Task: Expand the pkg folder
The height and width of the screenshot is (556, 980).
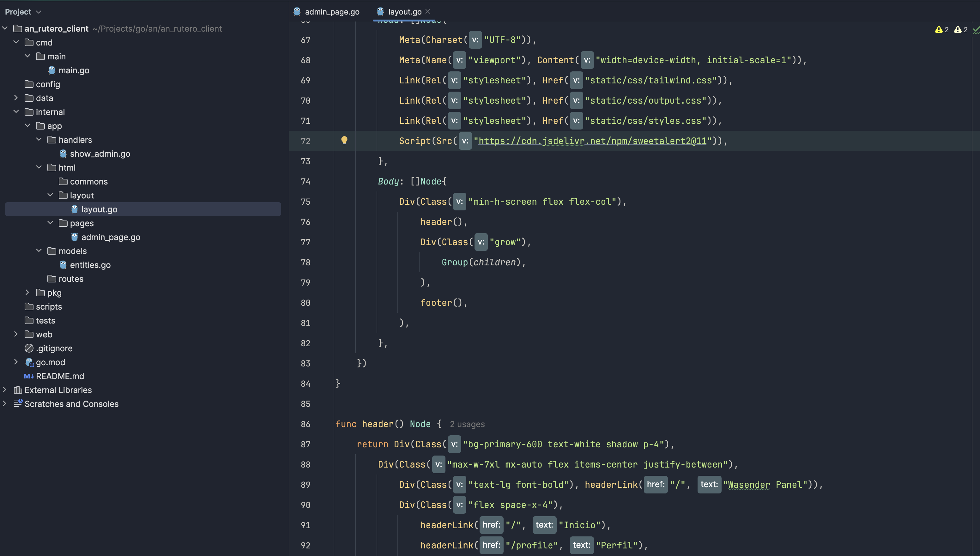Action: click(27, 293)
